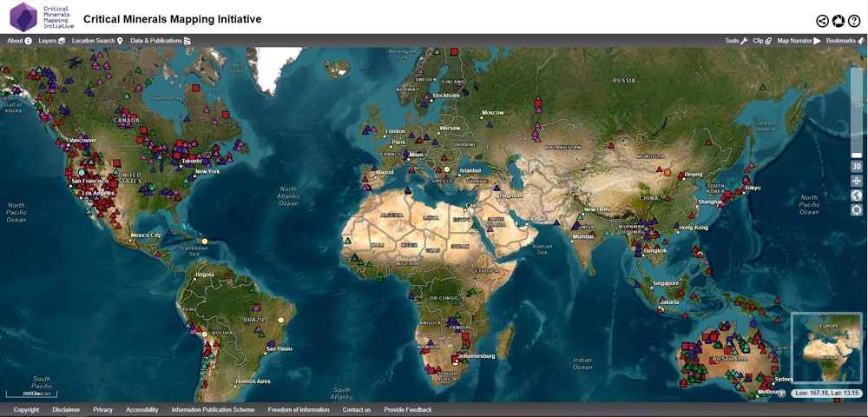This screenshot has width=868, height=417.
Task: Click Provide Feedback link
Action: coord(408,410)
